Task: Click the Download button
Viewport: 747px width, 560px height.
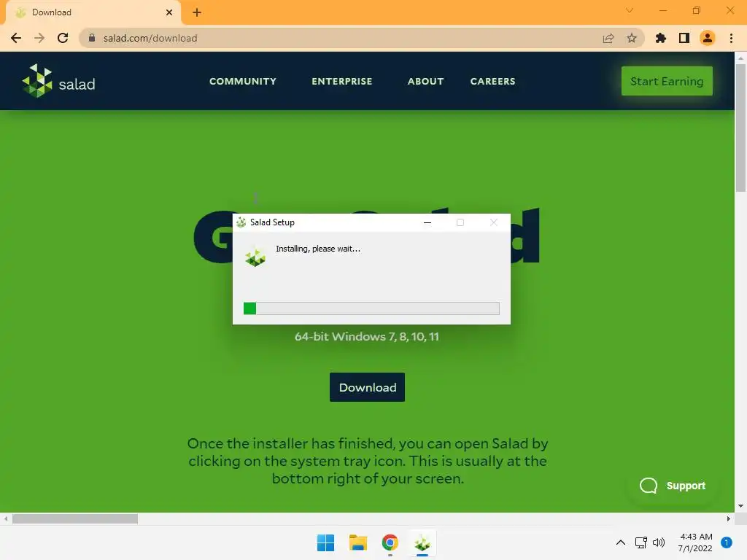Action: [x=368, y=387]
